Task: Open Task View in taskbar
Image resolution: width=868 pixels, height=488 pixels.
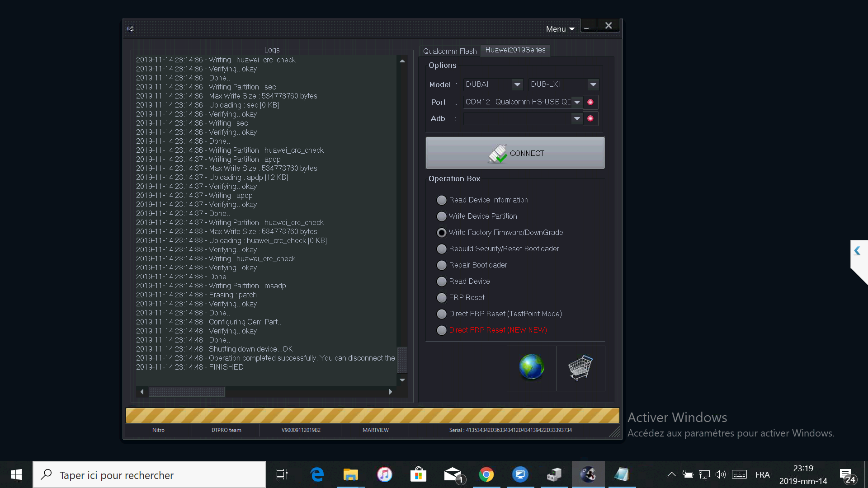Action: [x=282, y=474]
